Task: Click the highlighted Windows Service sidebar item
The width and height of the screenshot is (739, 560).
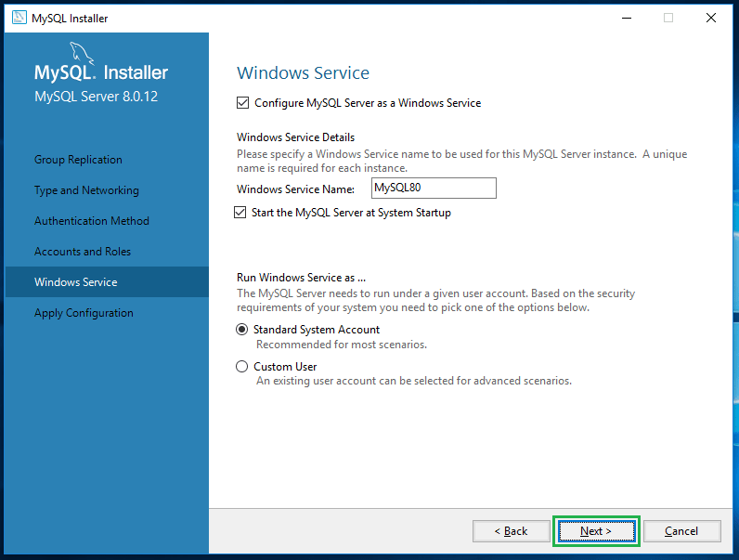Action: 76,282
